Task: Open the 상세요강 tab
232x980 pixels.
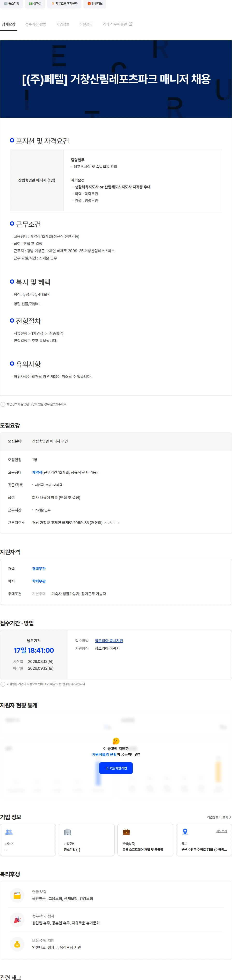Action: (x=9, y=24)
